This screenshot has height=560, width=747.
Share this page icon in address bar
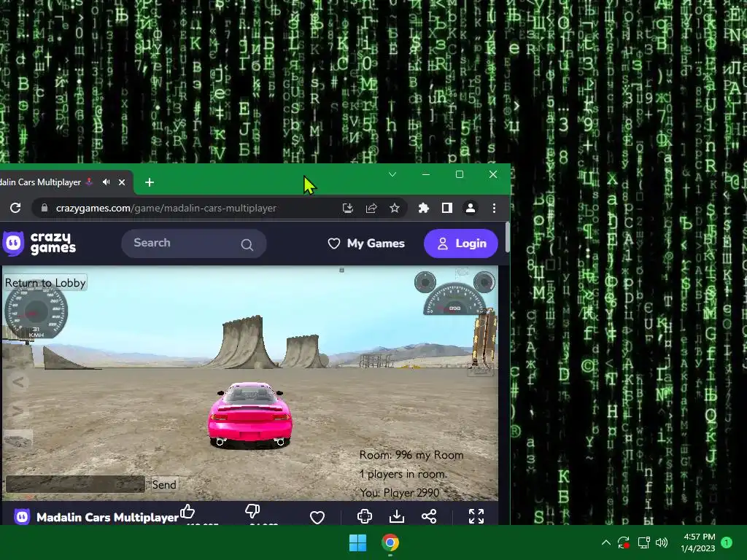[x=371, y=208]
